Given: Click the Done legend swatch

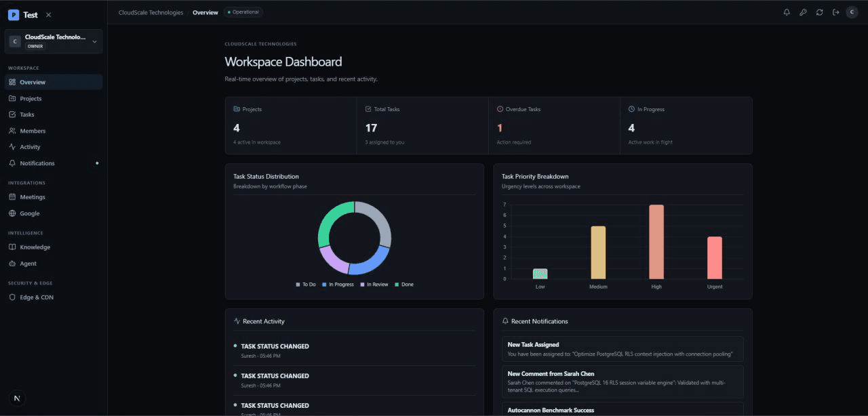Looking at the screenshot, I should point(397,285).
